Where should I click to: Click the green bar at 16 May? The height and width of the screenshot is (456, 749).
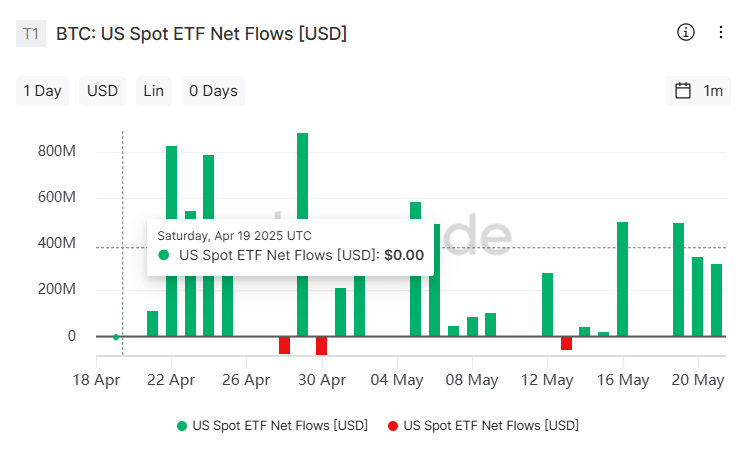622,278
